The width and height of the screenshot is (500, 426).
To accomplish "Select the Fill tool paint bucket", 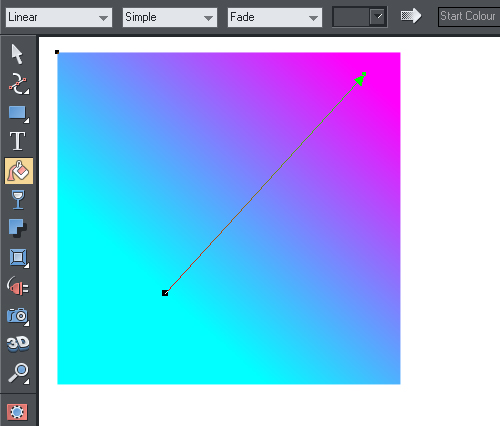I will 19,171.
